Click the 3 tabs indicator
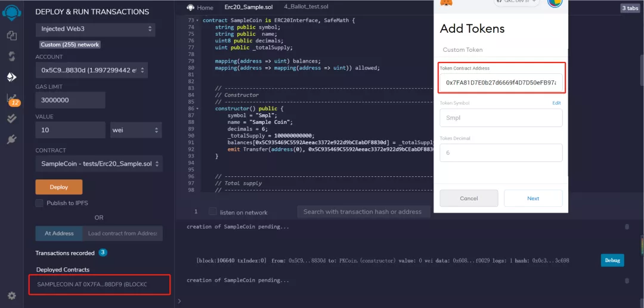 coord(630,8)
